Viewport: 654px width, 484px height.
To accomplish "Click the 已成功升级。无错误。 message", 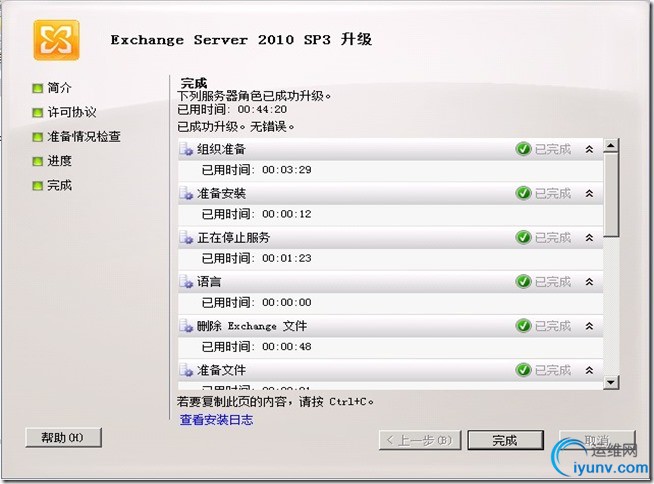I will (236, 126).
